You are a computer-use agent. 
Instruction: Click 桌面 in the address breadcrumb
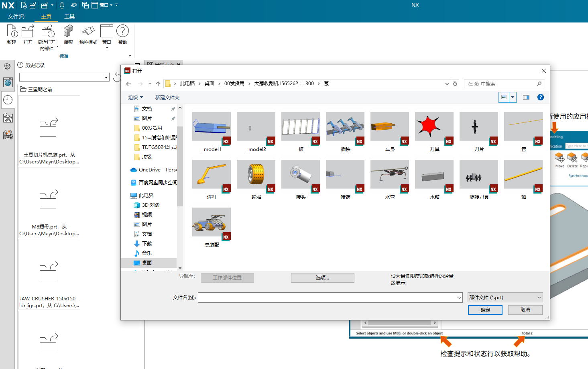coord(210,84)
